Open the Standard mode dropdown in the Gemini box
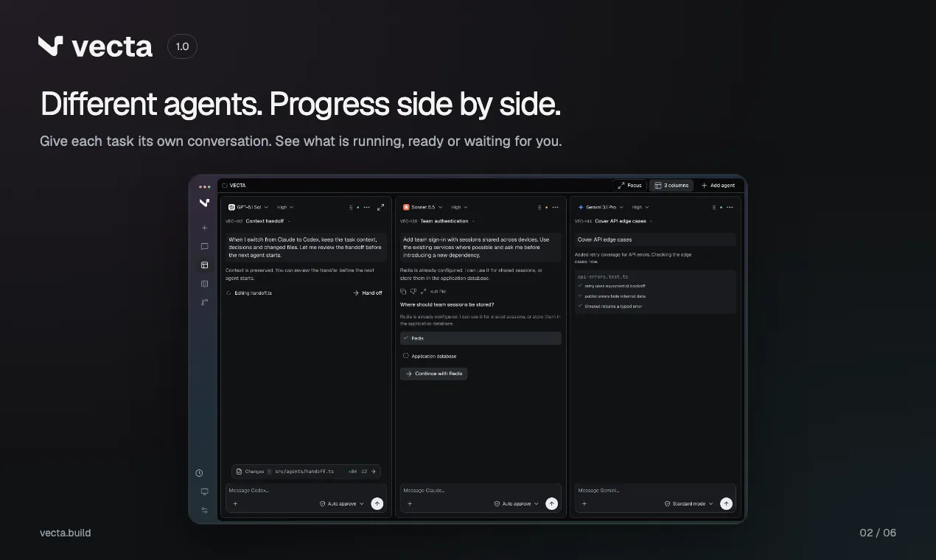Viewport: 936px width, 560px height. pos(689,504)
